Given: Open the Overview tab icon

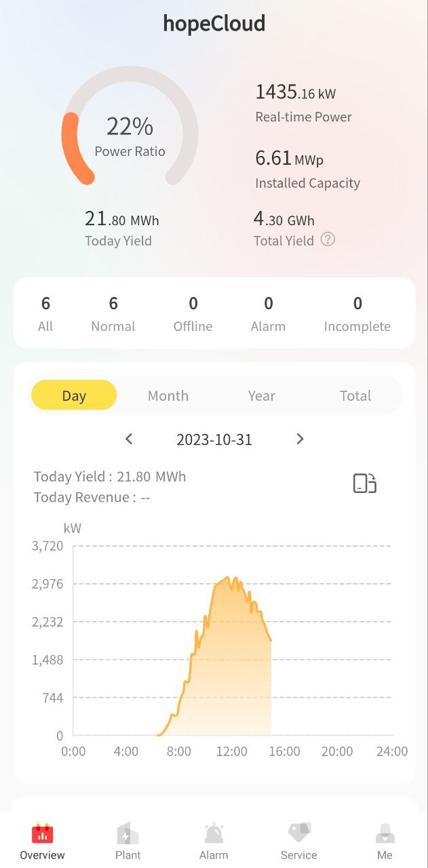Looking at the screenshot, I should coord(42,833).
